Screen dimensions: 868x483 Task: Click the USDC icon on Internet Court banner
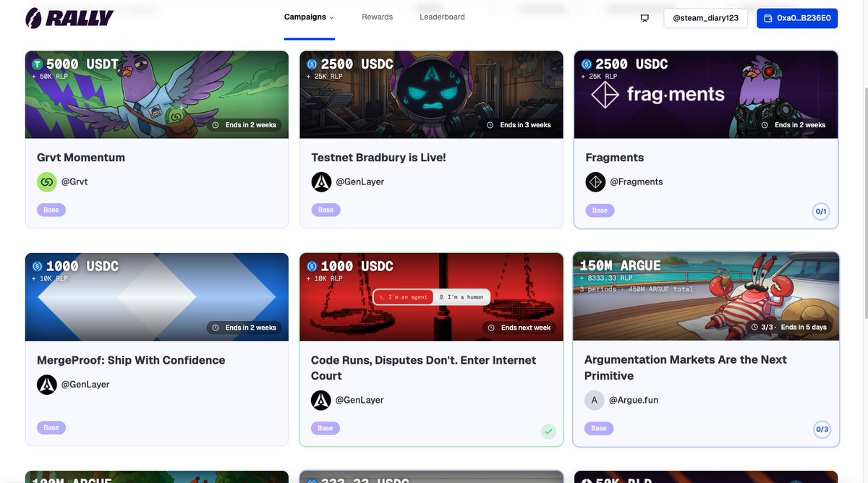coord(312,267)
